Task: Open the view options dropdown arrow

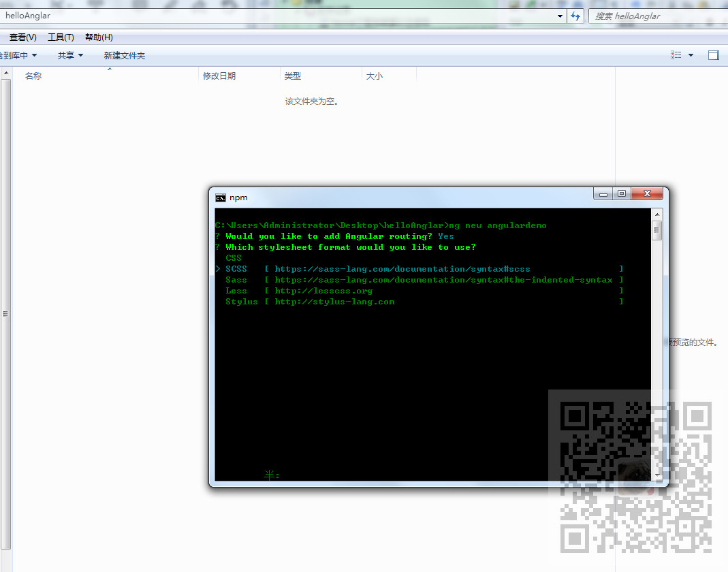Action: point(691,55)
